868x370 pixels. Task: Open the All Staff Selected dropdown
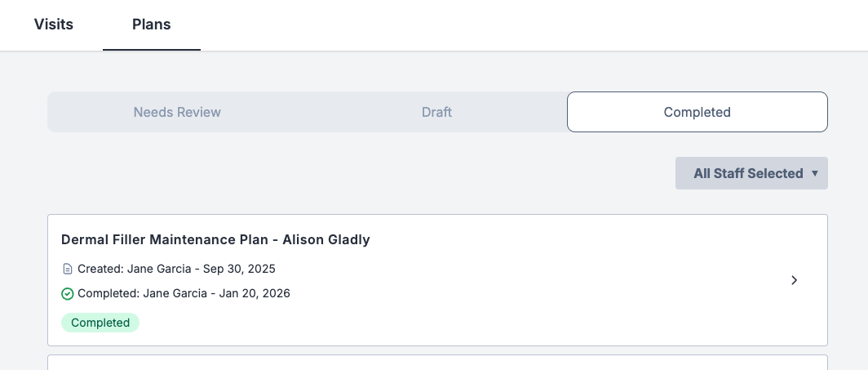[748, 173]
